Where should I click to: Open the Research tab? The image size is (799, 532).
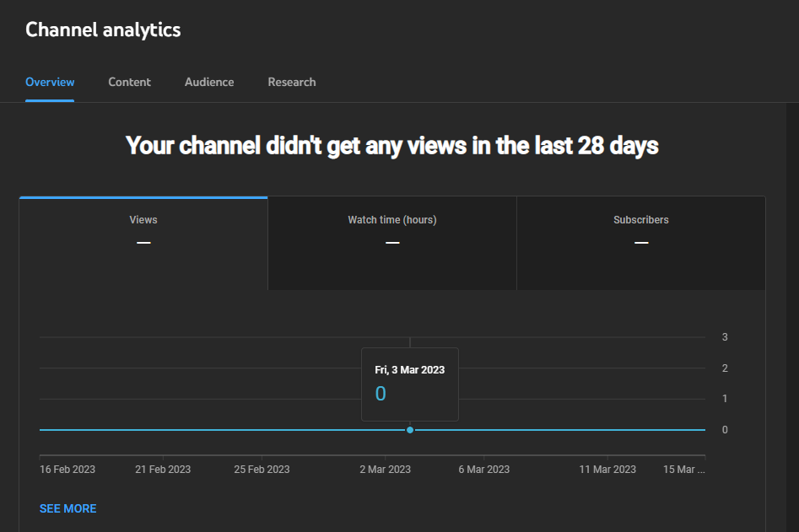tap(292, 82)
